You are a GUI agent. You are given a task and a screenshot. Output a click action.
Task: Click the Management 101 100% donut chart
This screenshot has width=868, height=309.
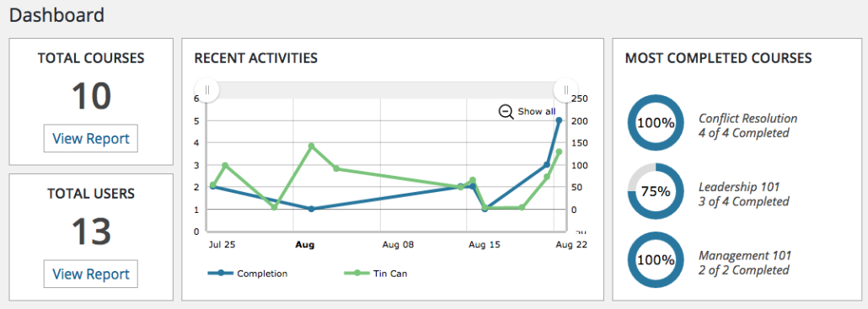pos(656,260)
